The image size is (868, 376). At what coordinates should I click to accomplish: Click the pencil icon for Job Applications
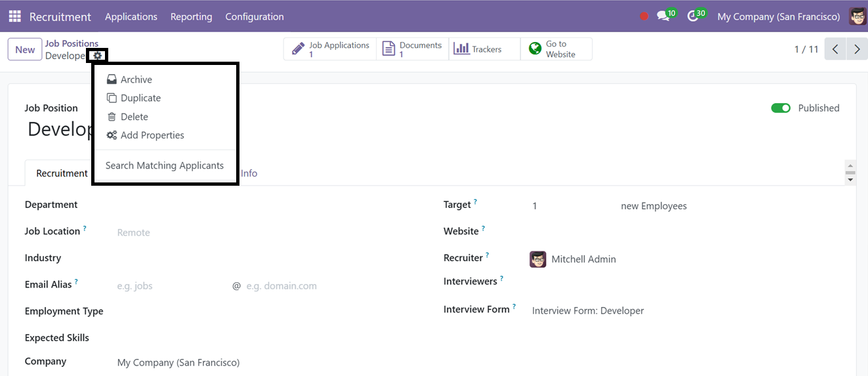coord(298,49)
